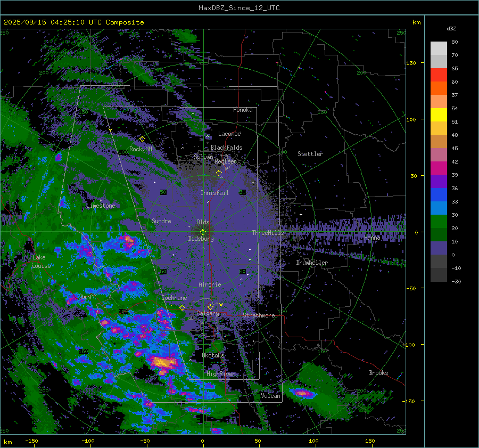The height and width of the screenshot is (448, 479).
Task: Click the Drumheller label
Action: [x=312, y=263]
